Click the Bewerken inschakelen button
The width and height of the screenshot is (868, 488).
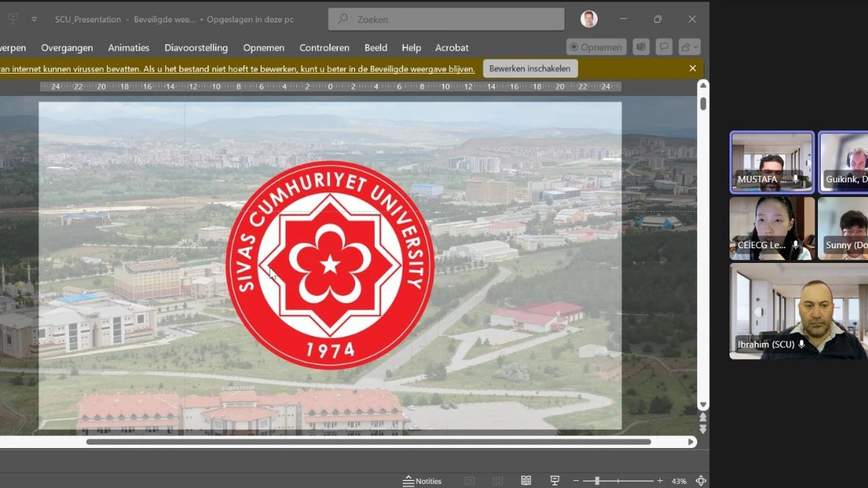coord(530,68)
